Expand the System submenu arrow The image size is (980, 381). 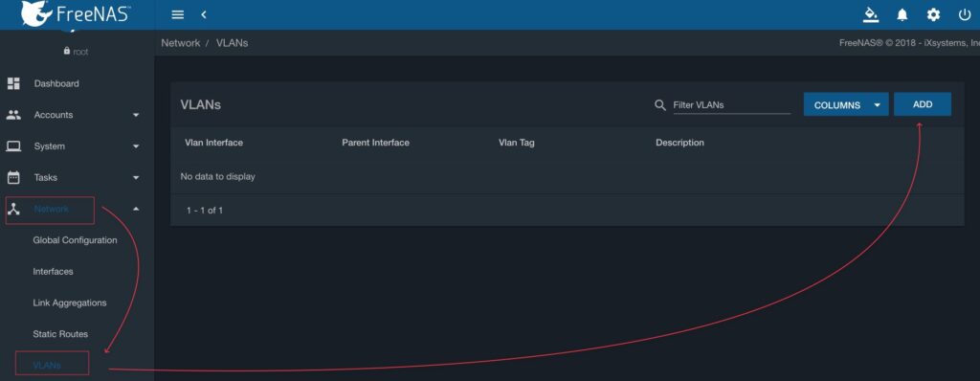pos(136,146)
